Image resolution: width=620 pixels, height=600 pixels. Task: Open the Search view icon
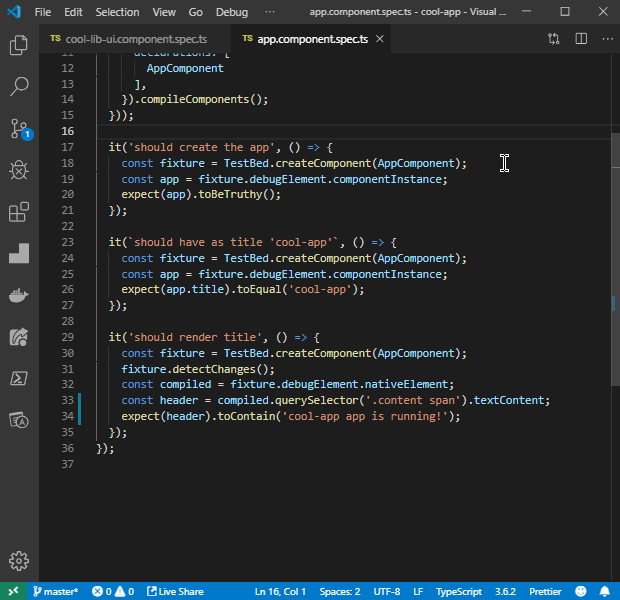click(x=19, y=87)
